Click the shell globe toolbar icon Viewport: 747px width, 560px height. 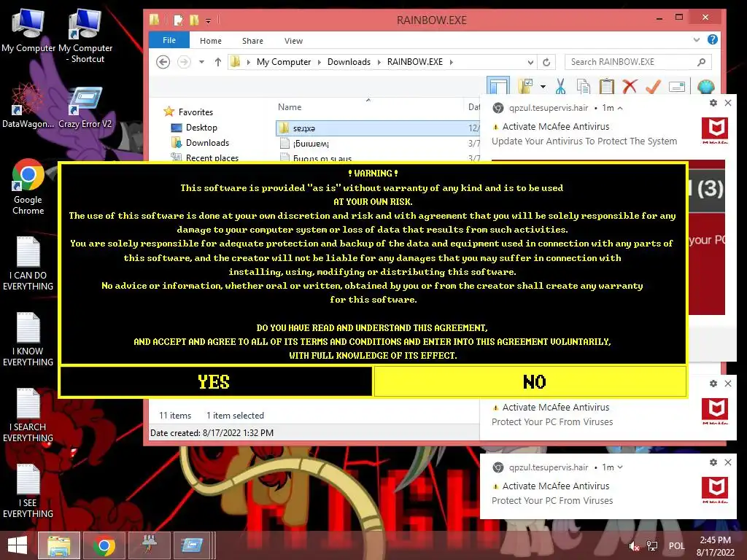coord(705,87)
